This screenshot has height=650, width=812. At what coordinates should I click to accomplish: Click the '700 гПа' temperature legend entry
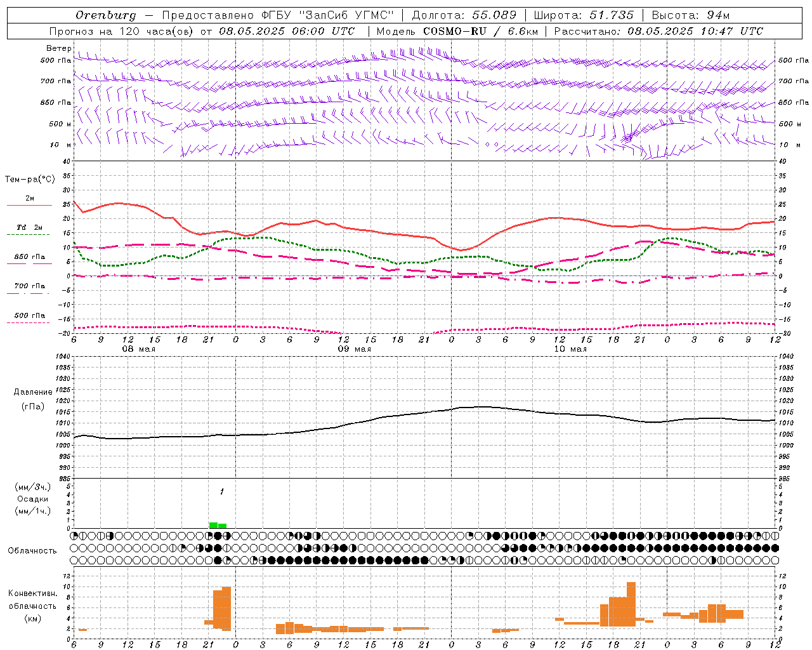(29, 286)
